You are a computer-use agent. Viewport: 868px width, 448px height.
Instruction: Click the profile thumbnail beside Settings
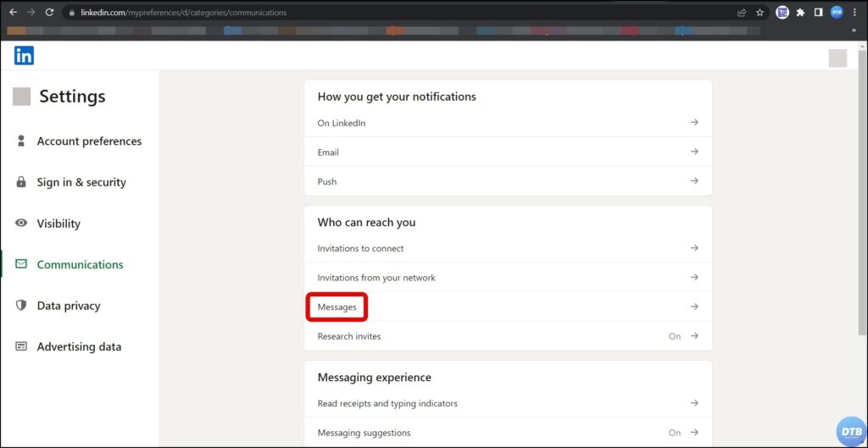[21, 97]
